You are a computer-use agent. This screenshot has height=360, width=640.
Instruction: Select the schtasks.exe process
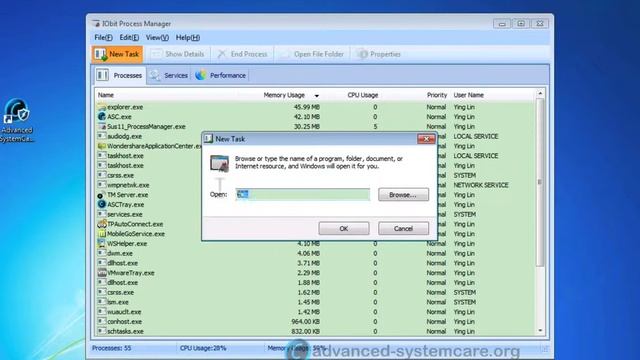315,331
